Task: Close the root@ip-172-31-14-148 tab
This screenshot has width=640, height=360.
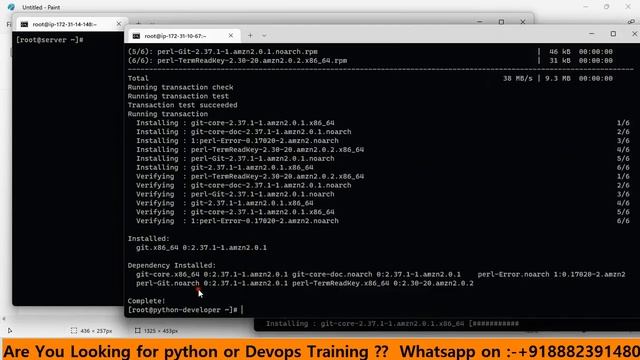Action: coord(119,24)
